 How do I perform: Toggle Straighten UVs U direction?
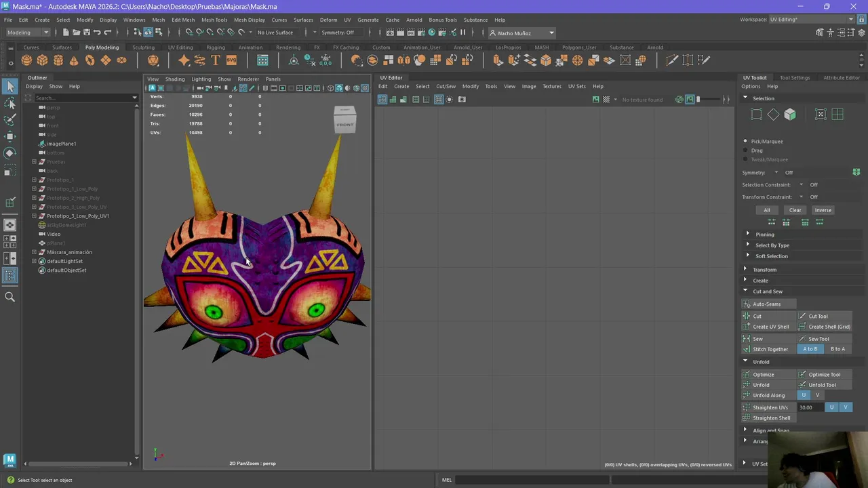832,407
